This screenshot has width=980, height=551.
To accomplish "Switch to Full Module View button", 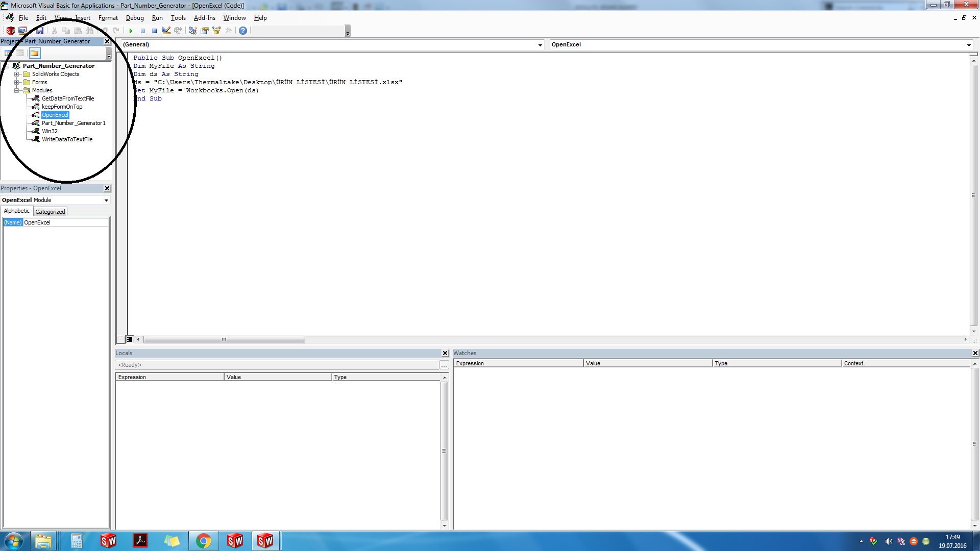I will tap(130, 339).
